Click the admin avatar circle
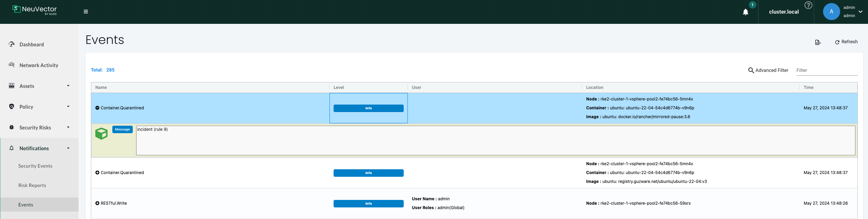 point(831,12)
